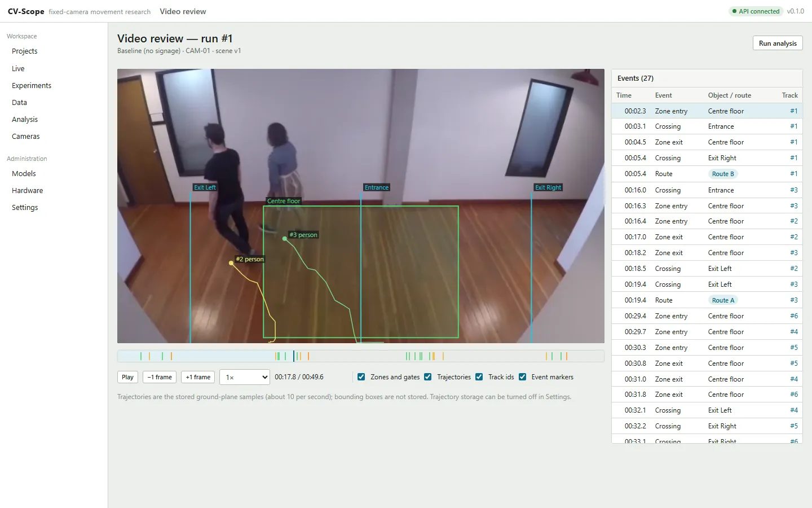Click the Entrance gate label on video
This screenshot has height=508, width=812.
[x=377, y=187]
